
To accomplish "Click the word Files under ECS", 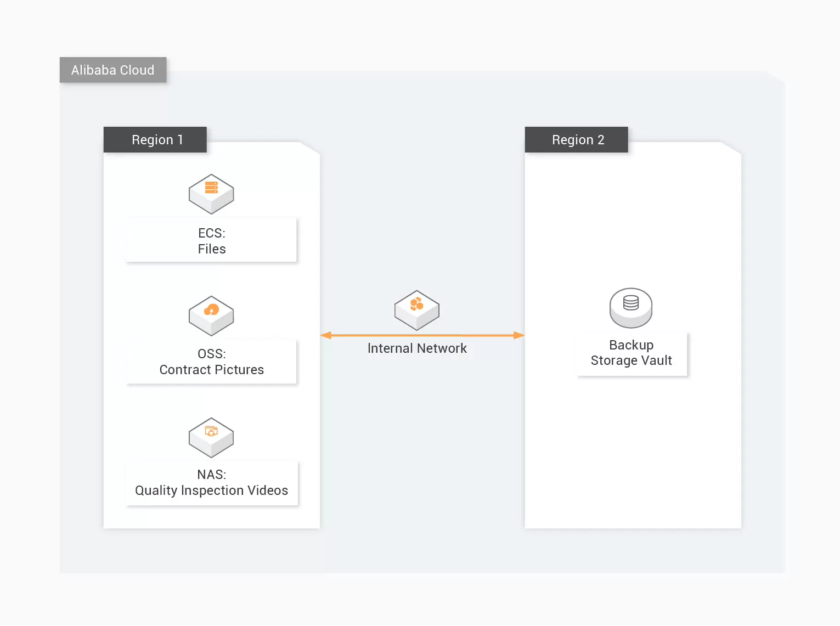I will [212, 249].
